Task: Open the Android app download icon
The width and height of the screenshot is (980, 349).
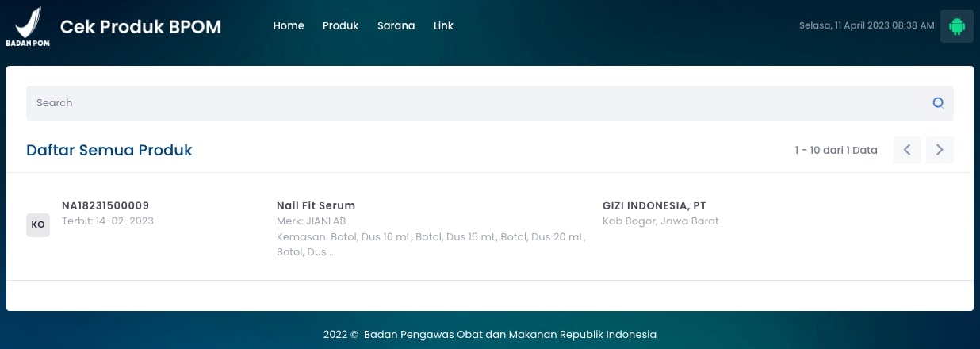Action: tap(956, 26)
